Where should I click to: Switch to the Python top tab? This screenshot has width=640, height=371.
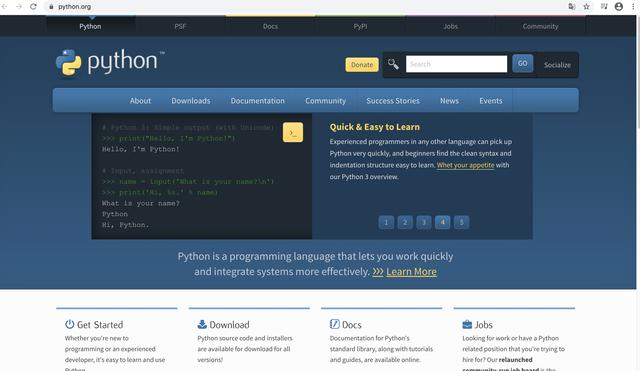[90, 26]
